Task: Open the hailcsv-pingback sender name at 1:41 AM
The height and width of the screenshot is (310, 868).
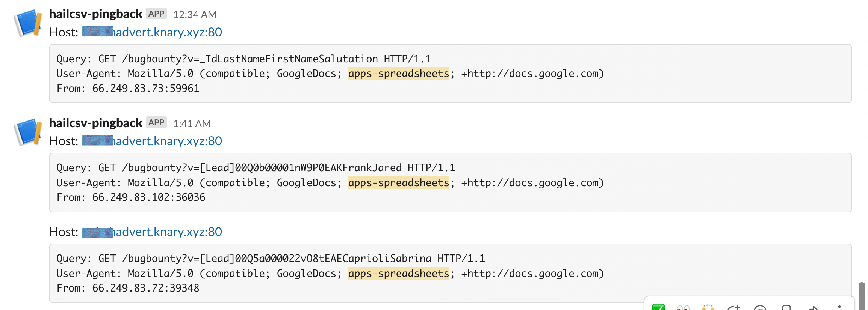Action: 96,123
